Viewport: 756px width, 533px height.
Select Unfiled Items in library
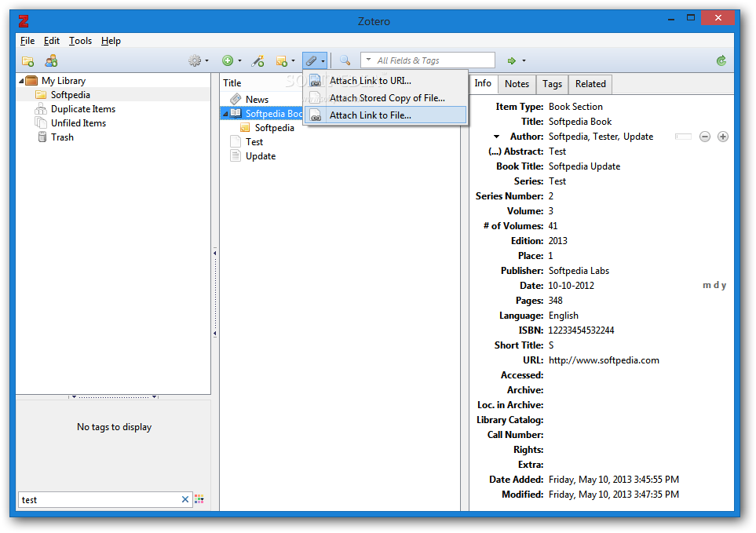[78, 123]
